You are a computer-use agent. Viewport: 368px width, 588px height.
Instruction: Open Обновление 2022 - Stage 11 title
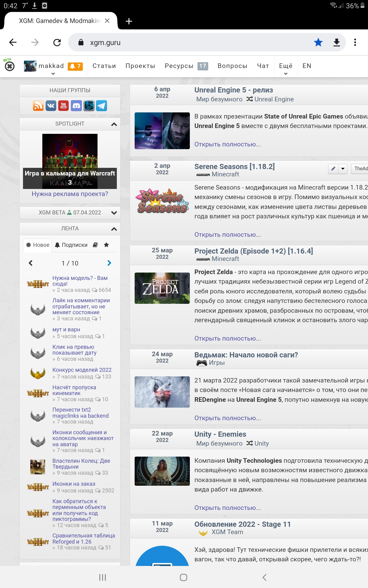click(x=242, y=524)
